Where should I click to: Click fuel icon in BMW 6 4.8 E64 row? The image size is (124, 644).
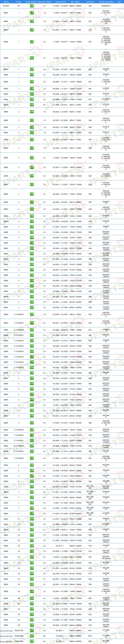(32, 481)
